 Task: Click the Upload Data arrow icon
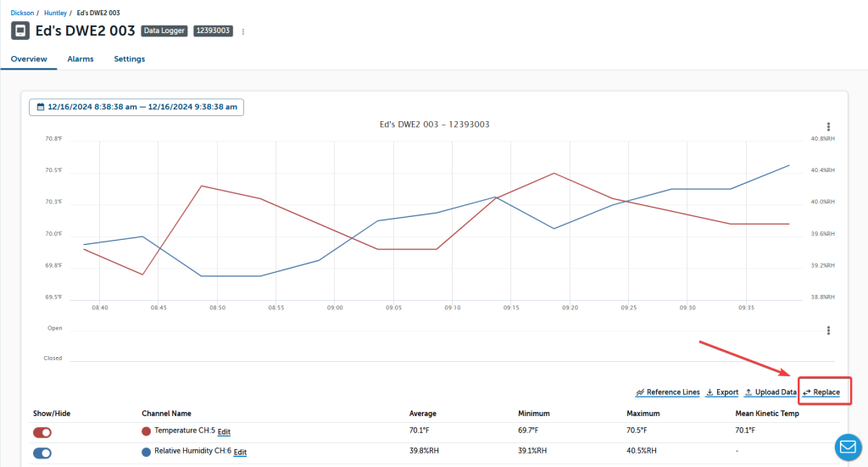[x=748, y=392]
